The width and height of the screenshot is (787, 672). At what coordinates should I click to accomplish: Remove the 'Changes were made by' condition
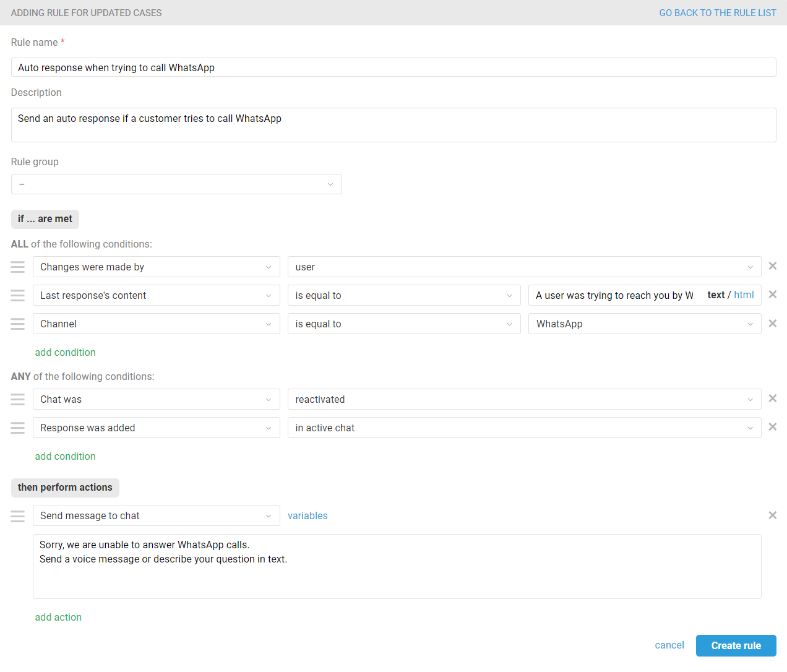tap(772, 266)
